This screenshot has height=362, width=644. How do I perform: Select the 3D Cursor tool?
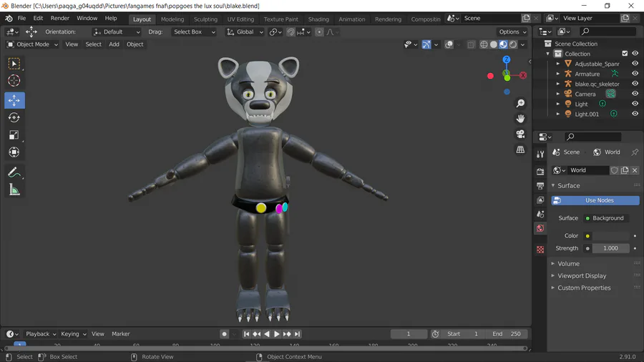point(14,81)
